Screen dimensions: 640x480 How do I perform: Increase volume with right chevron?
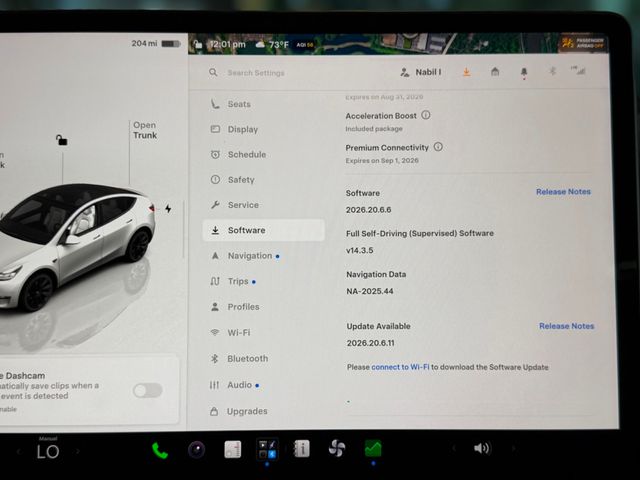pos(514,449)
